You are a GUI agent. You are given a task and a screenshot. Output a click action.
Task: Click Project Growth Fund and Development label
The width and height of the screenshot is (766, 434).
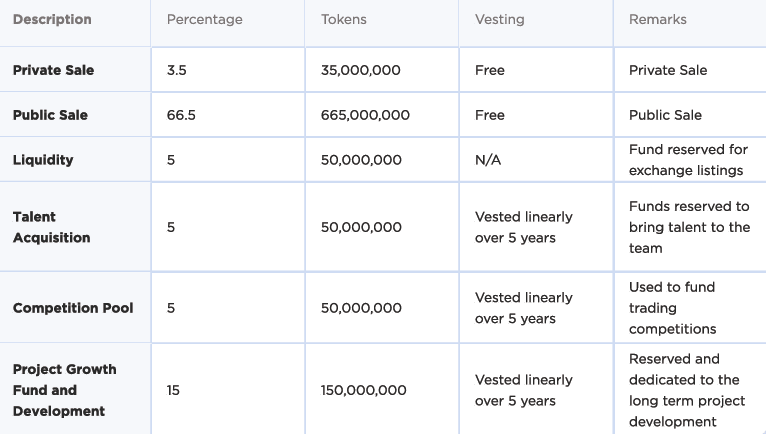click(x=64, y=390)
